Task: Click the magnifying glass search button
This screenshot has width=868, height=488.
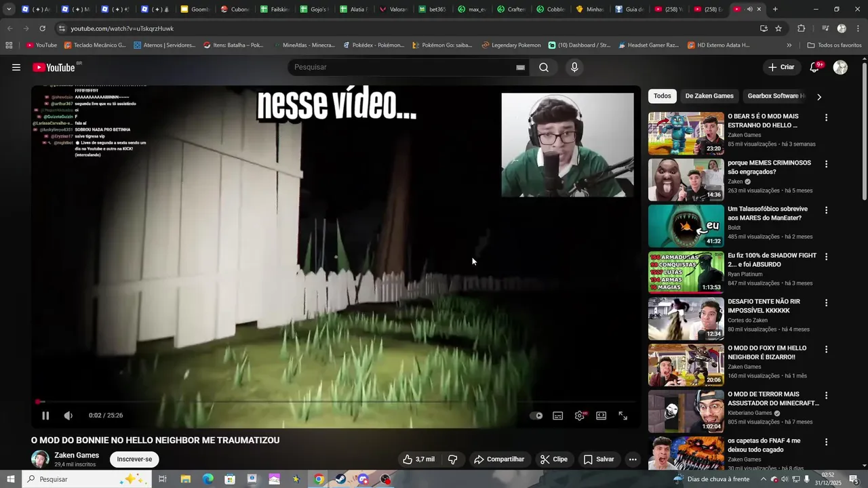Action: pos(544,67)
